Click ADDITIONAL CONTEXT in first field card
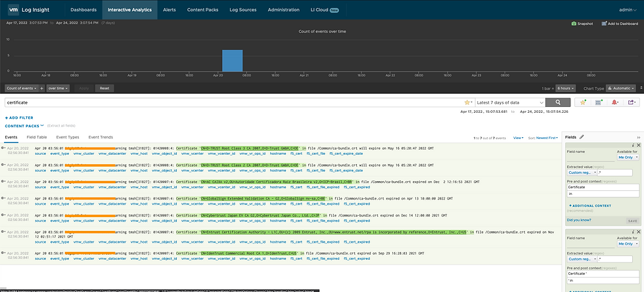Viewport: 644px width, 292px height. pyautogui.click(x=590, y=205)
